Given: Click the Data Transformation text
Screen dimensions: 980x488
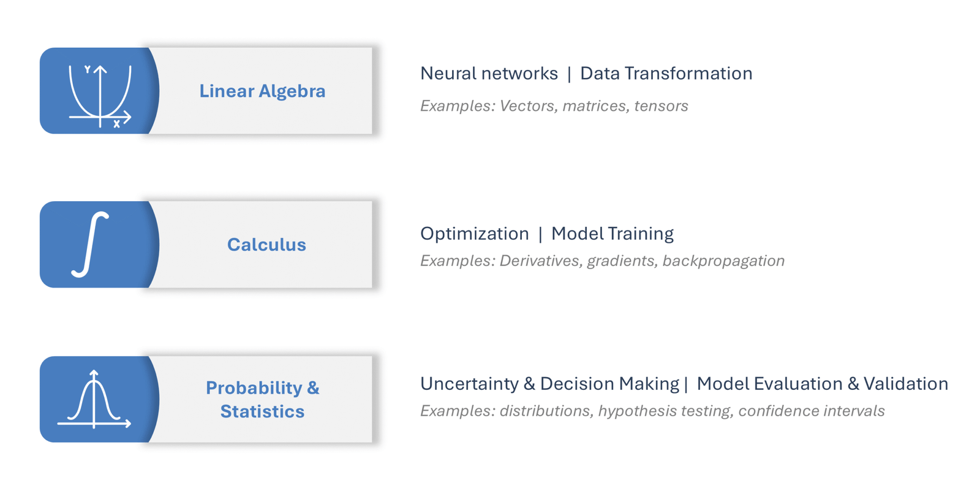Looking at the screenshot, I should [x=666, y=74].
